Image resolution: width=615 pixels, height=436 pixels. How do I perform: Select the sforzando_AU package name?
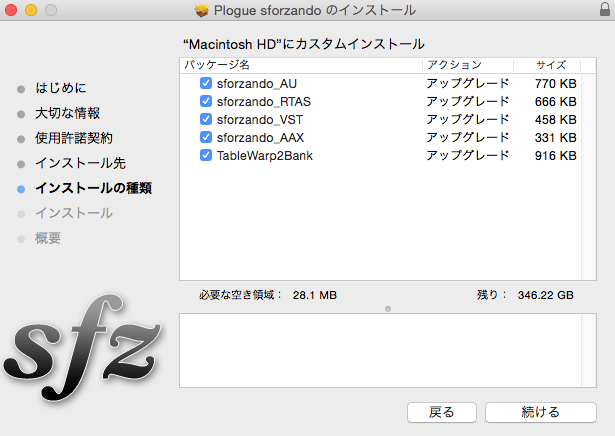257,84
